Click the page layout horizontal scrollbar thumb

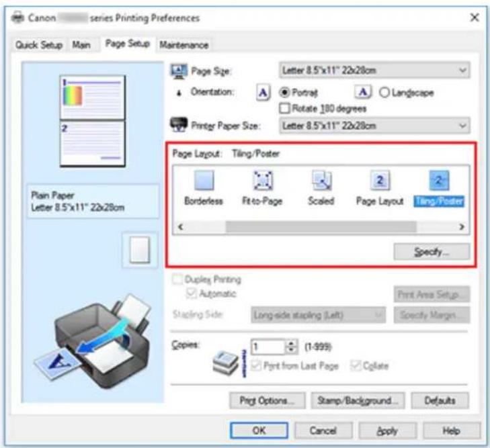[x=321, y=227]
